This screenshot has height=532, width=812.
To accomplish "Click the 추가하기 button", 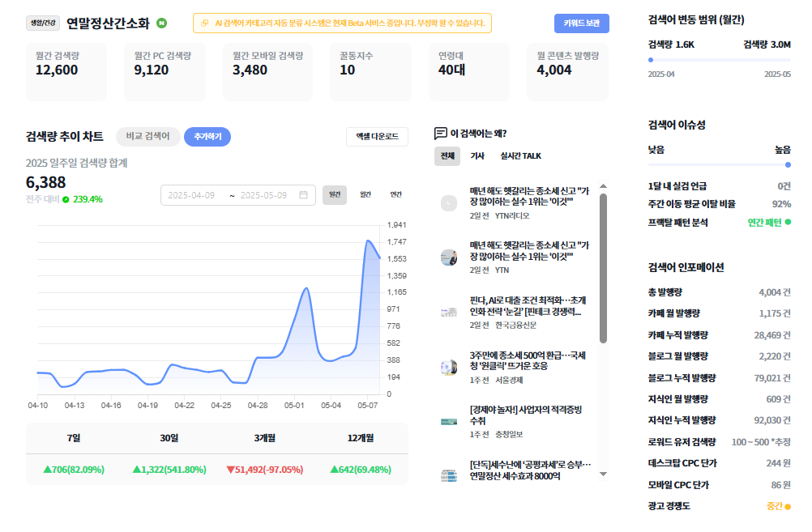I will click(207, 137).
